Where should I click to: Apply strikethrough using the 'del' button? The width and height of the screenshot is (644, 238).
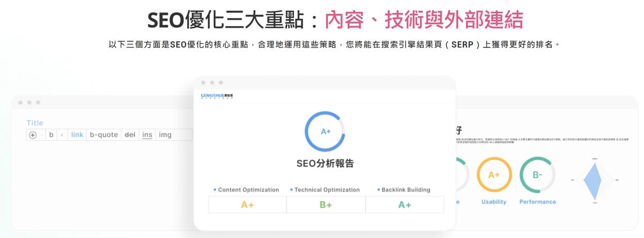pos(130,135)
